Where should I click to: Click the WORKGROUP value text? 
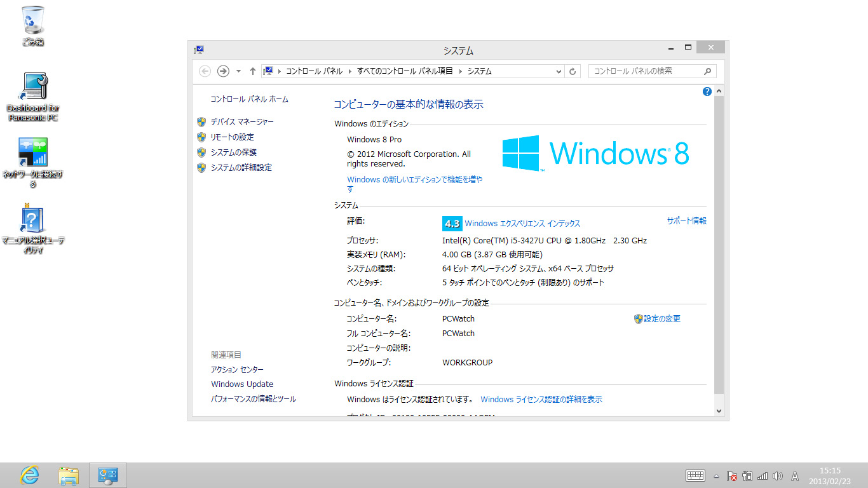pos(467,363)
